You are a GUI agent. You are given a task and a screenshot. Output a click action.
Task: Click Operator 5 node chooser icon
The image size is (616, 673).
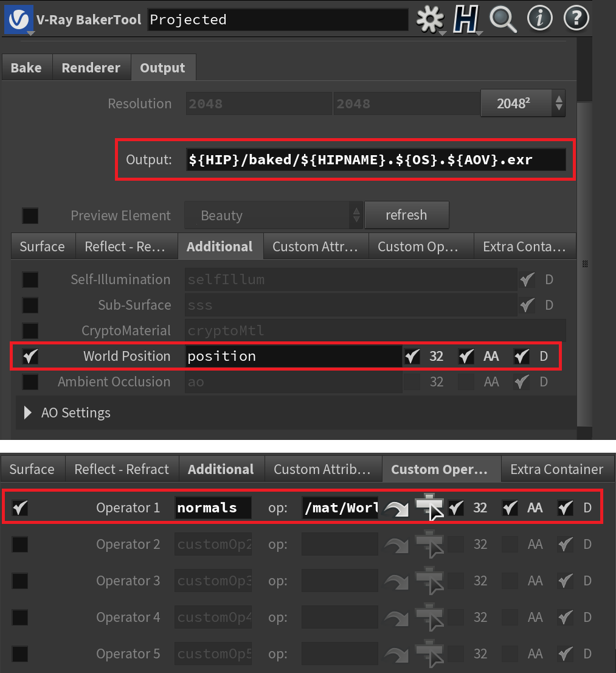pos(430,654)
